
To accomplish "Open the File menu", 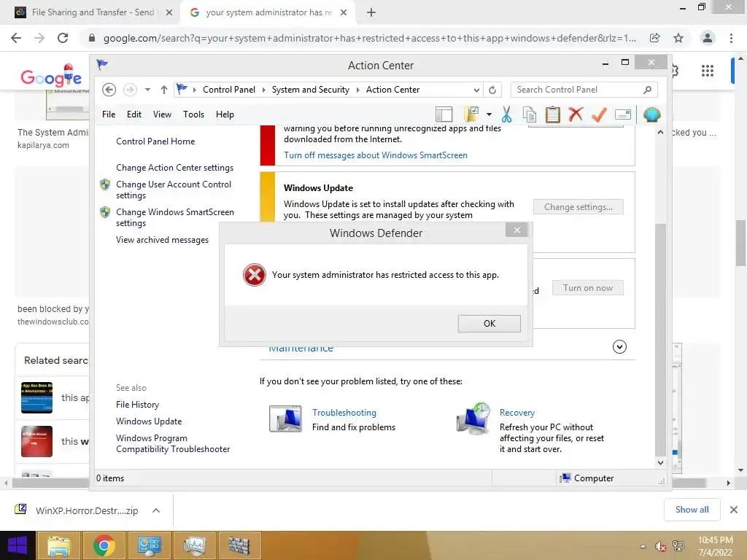I will pos(109,114).
